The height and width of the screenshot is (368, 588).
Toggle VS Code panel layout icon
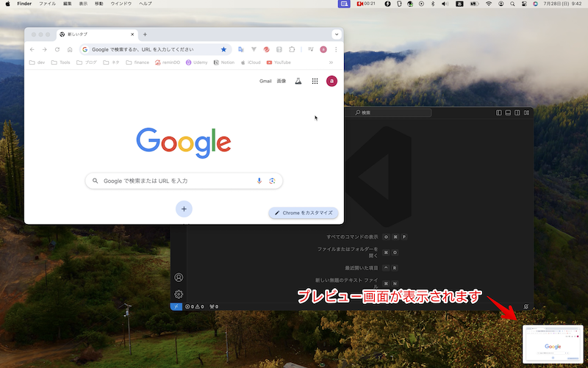[508, 113]
